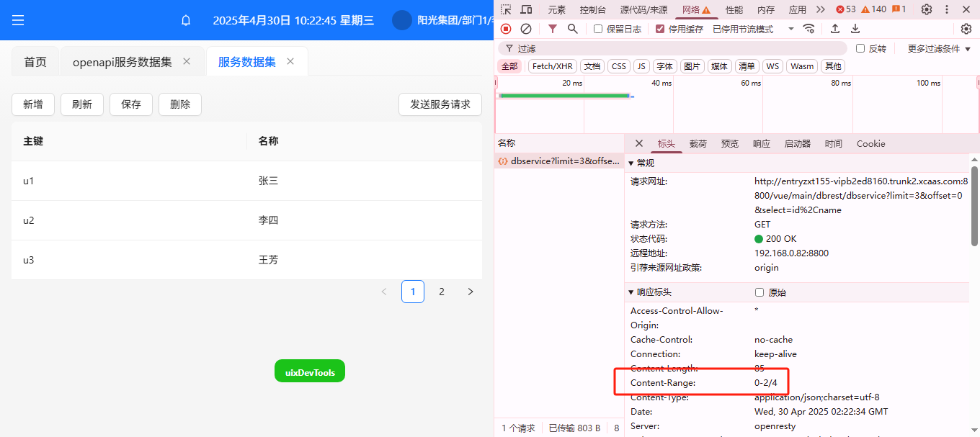Open the 载荷 tab of the request
This screenshot has width=980, height=437.
click(698, 143)
